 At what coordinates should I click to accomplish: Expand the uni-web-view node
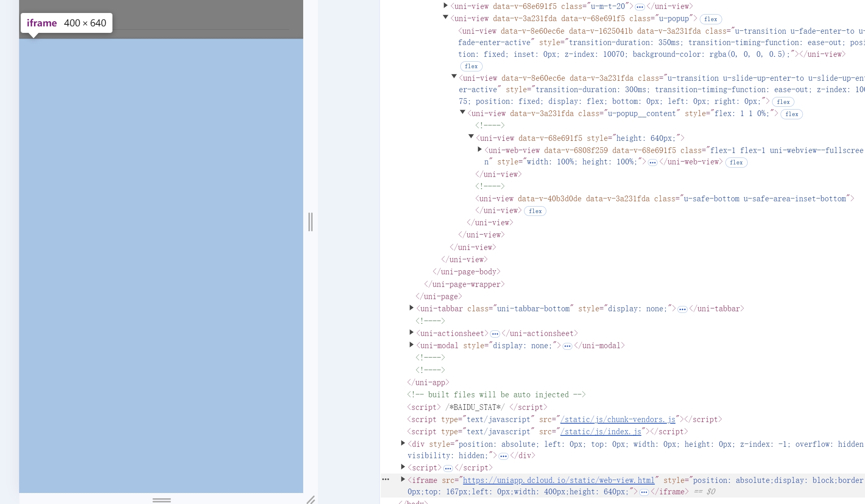point(479,149)
